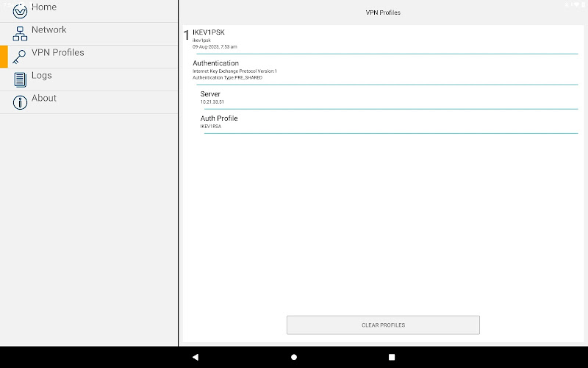Click the VPN Profiles key icon
Viewport: 588px width, 368px height.
pyautogui.click(x=19, y=57)
